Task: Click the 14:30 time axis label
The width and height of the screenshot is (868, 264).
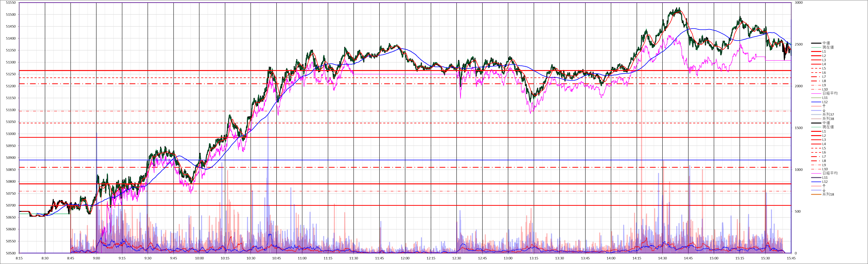Action: [x=662, y=258]
